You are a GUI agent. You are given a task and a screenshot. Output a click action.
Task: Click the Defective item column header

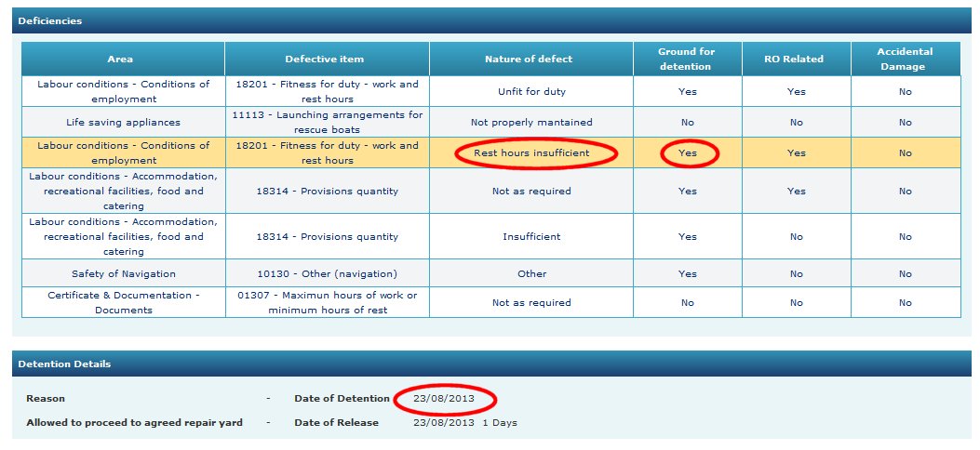(328, 60)
